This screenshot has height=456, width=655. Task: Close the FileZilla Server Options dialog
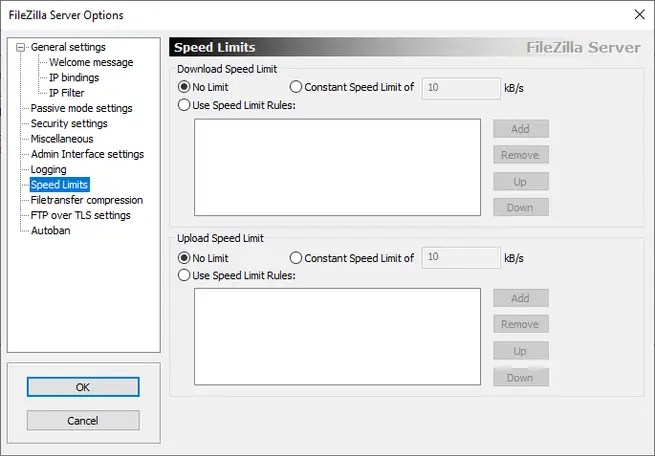pyautogui.click(x=639, y=13)
